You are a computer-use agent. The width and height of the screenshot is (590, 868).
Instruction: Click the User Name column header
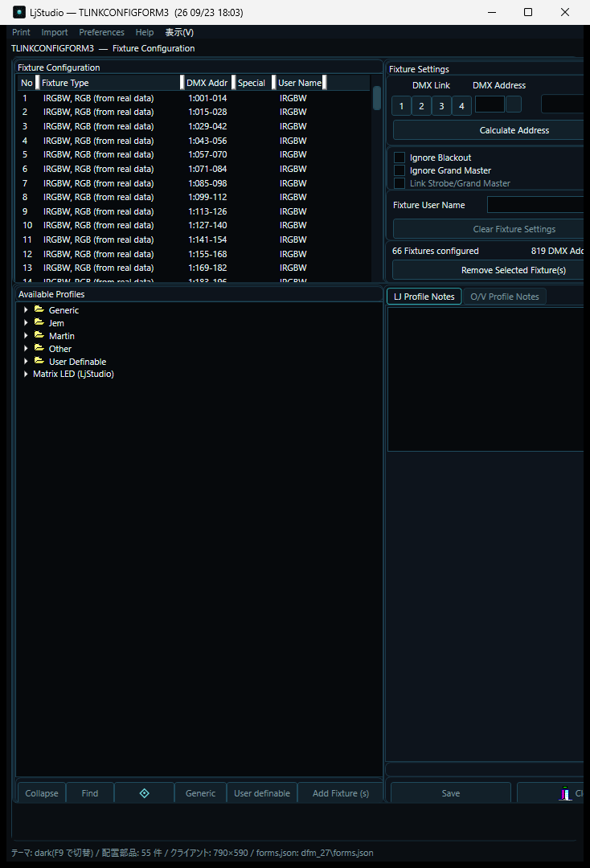(300, 83)
